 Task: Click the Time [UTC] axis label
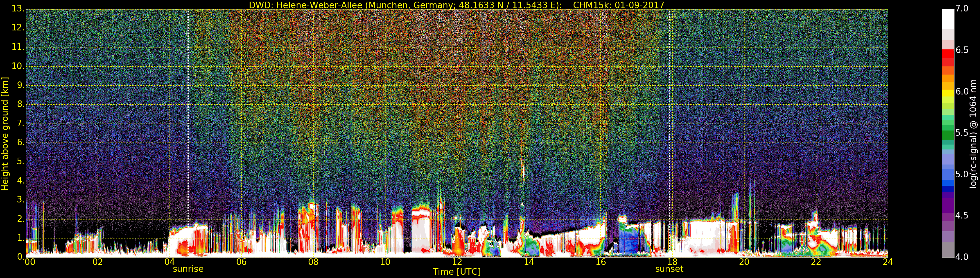(457, 272)
